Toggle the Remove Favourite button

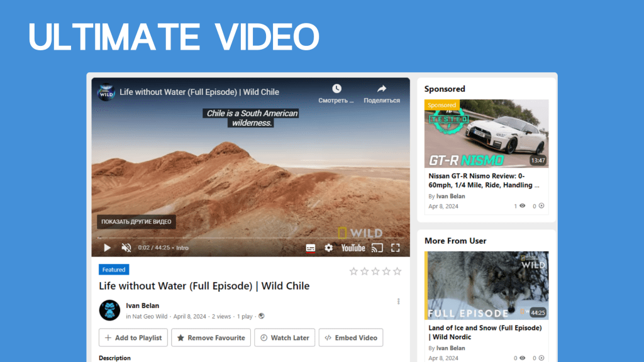(211, 337)
